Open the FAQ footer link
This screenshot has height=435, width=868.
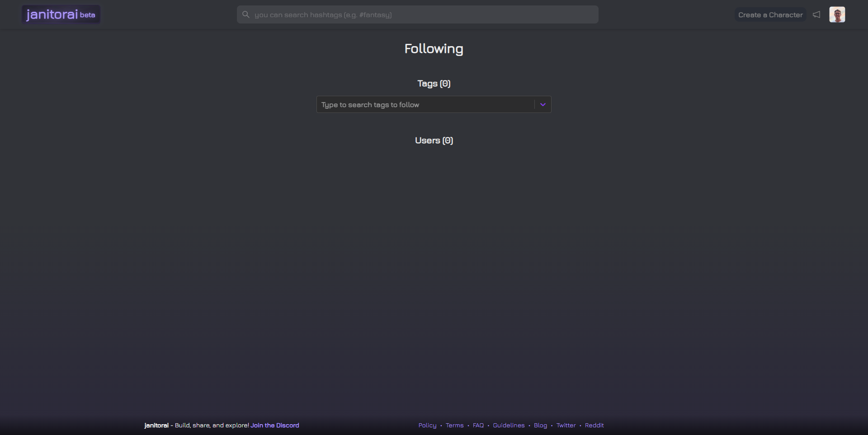pyautogui.click(x=478, y=425)
